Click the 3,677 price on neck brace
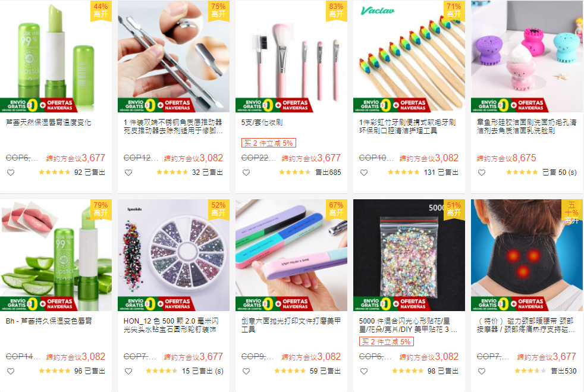Viewport: 584px width, 392px height. pos(564,356)
